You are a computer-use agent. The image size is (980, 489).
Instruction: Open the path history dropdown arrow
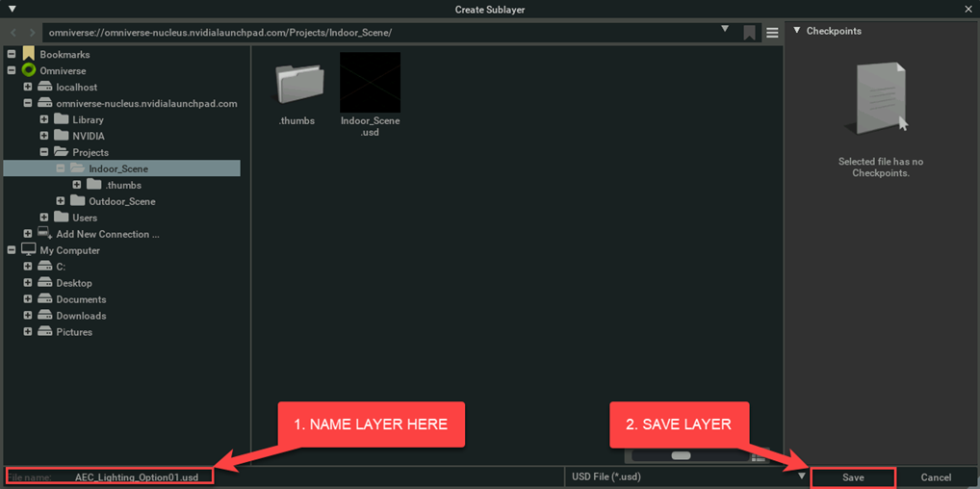pyautogui.click(x=725, y=31)
